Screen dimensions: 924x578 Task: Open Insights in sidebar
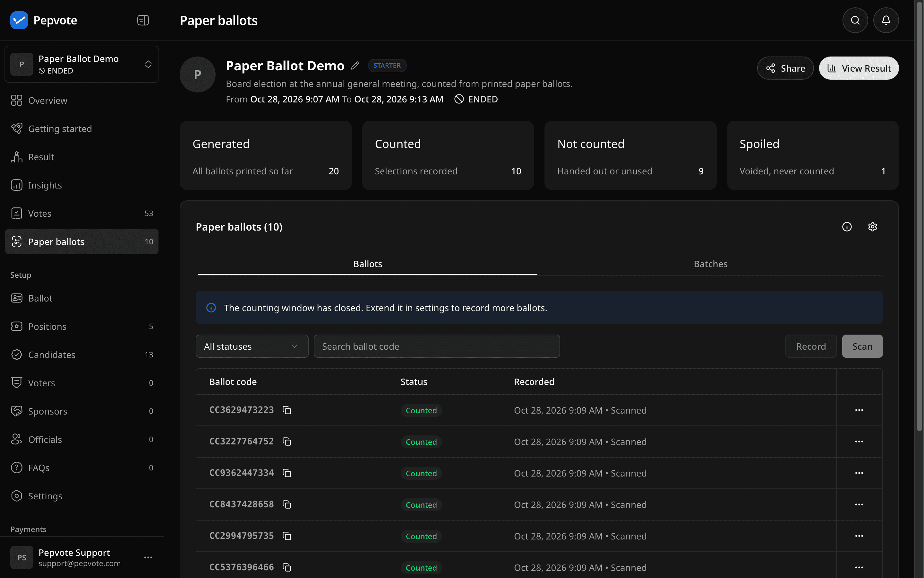82,185
